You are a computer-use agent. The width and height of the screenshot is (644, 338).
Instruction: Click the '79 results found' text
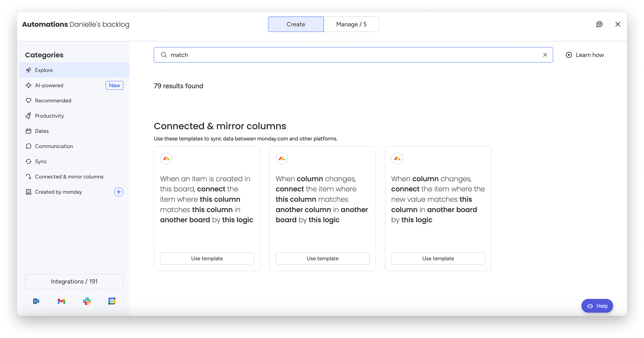178,86
